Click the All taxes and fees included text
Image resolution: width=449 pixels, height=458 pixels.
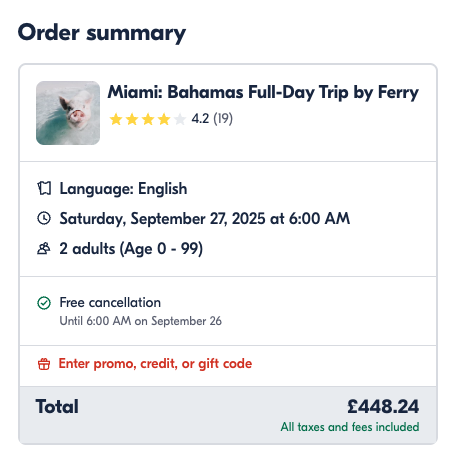350,427
